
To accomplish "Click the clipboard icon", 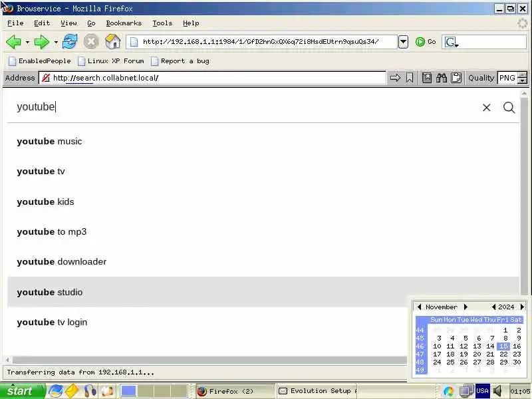I will pyautogui.click(x=456, y=78).
